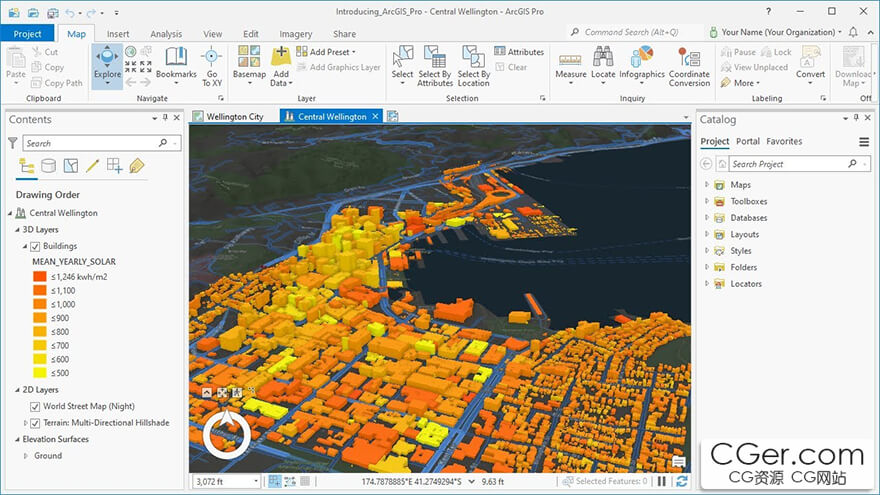Viewport: 880px width, 495px height.
Task: Collapse the 2D Layers group
Action: 17,389
